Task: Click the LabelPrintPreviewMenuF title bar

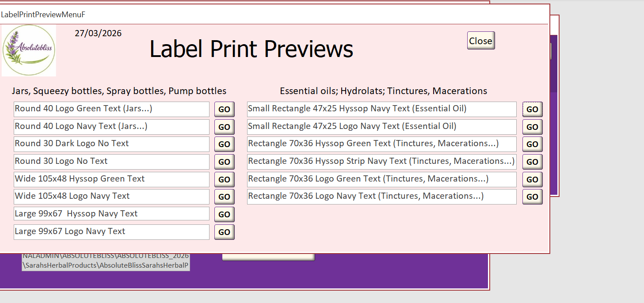Action: click(265, 15)
